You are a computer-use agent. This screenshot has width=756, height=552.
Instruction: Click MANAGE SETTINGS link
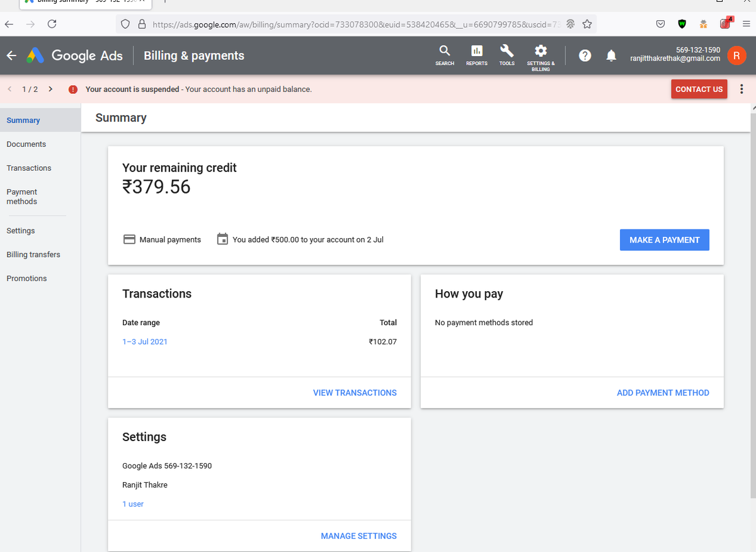pos(358,536)
